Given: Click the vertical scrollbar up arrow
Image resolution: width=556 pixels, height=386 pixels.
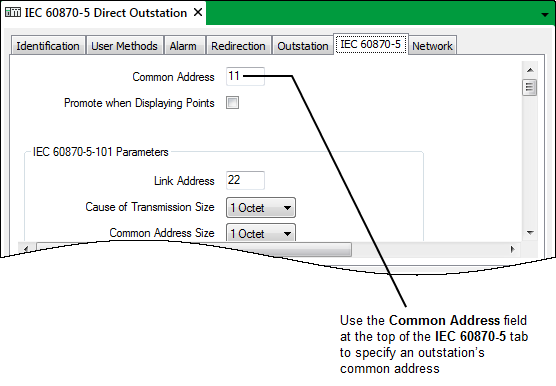Looking at the screenshot, I should click(530, 70).
